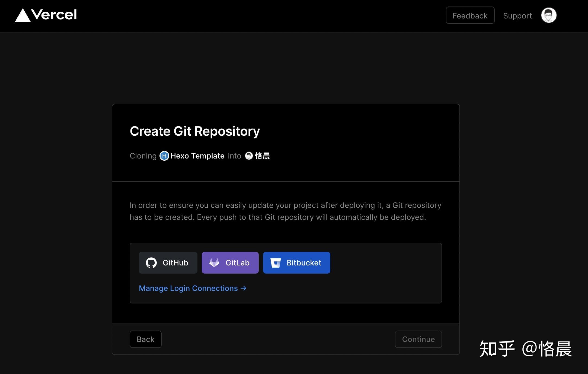
Task: Click the Vercel wordmark text
Action: [x=54, y=15]
